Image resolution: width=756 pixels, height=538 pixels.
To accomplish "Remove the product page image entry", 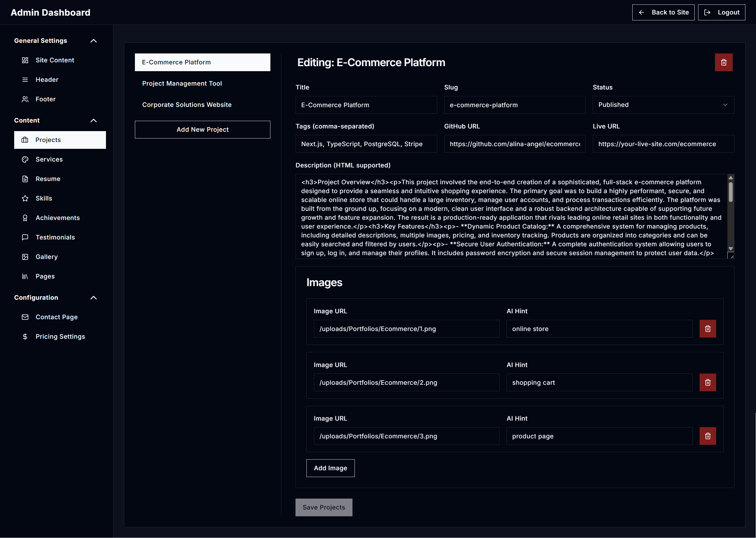I will 708,436.
